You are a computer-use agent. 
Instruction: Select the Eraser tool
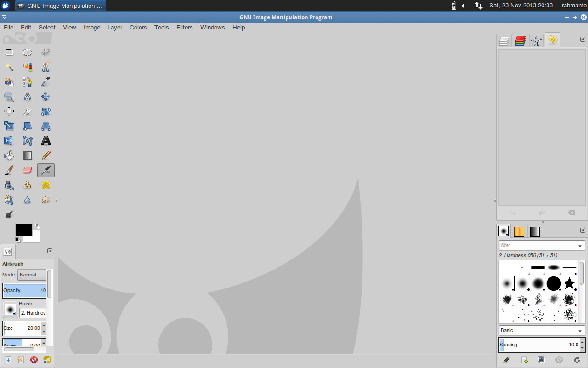click(x=28, y=170)
